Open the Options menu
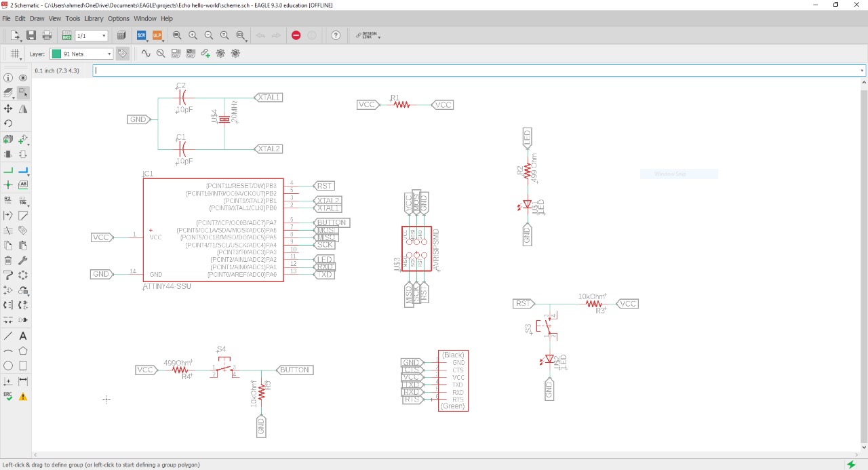Screen dimensions: 868x470 (119, 18)
